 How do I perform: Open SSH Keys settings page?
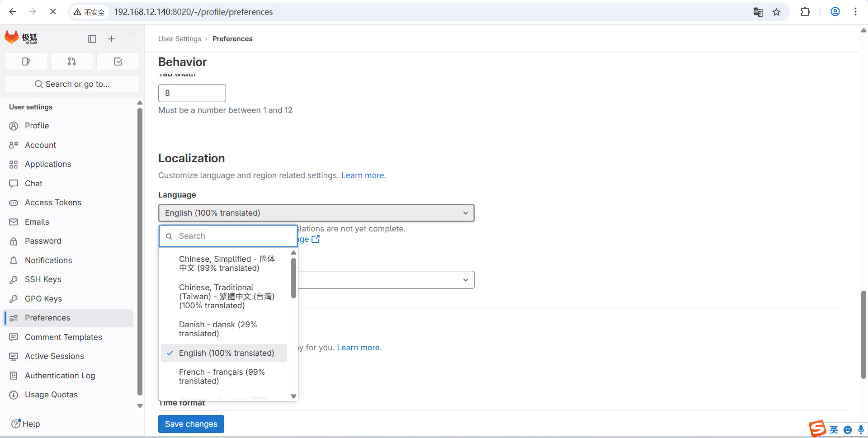43,279
